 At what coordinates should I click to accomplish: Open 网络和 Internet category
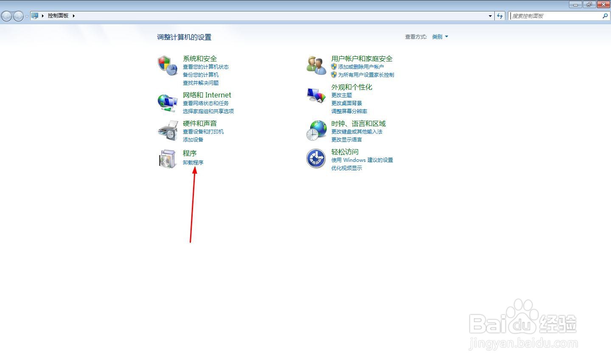[x=207, y=95]
